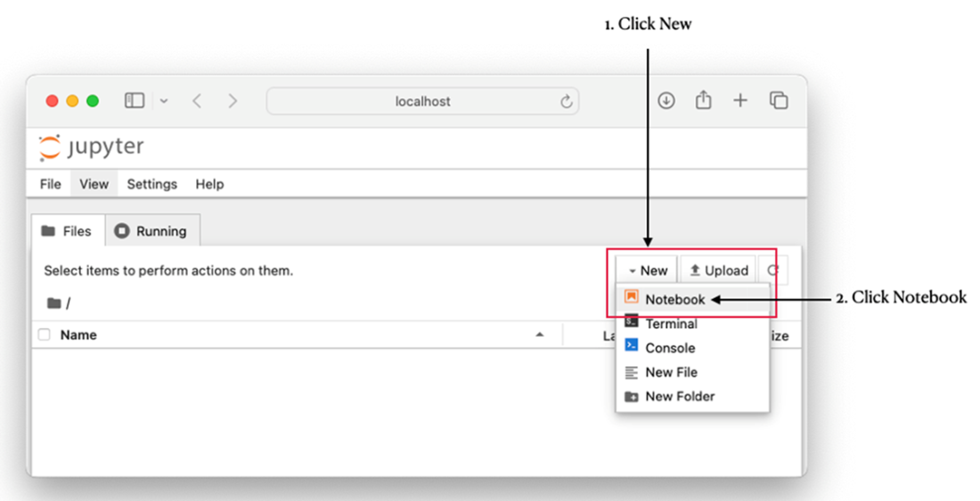Sort by Name column arrow
Viewport: 980px width, 501px height.
coord(540,335)
